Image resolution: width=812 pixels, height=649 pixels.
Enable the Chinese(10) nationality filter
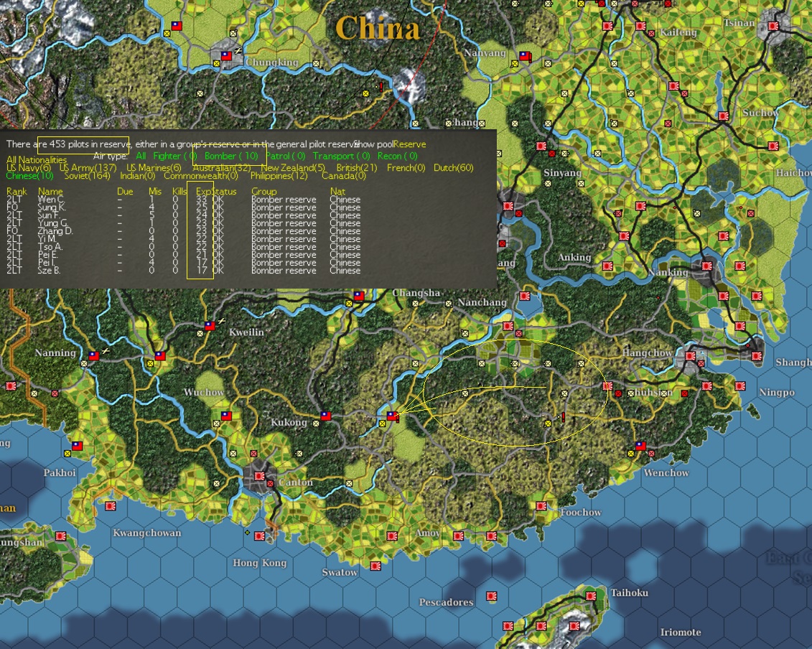[x=29, y=176]
